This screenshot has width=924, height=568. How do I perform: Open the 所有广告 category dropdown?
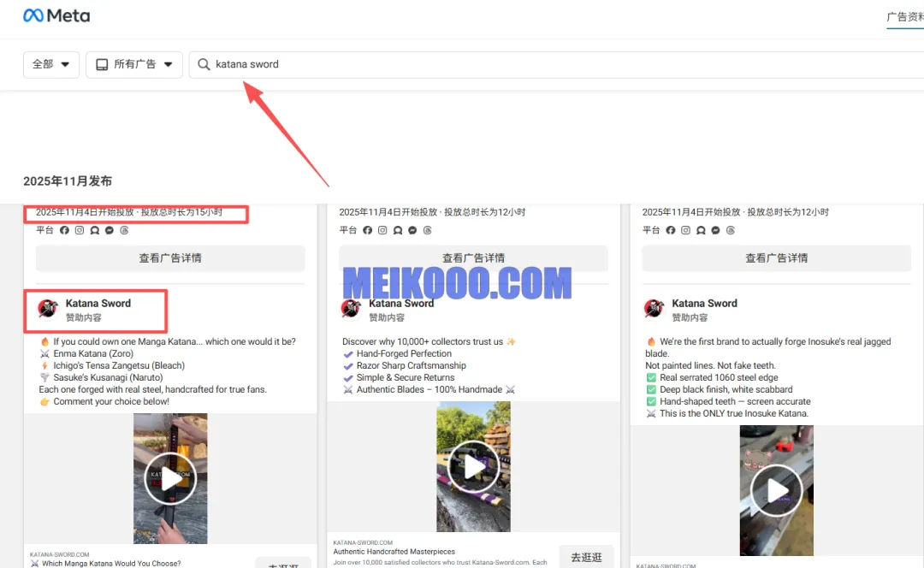[134, 64]
